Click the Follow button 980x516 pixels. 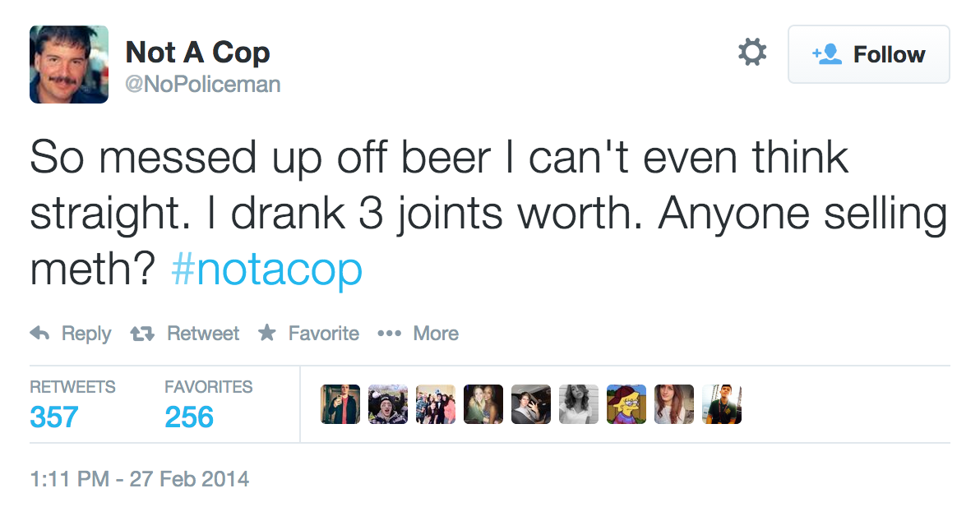tap(868, 54)
